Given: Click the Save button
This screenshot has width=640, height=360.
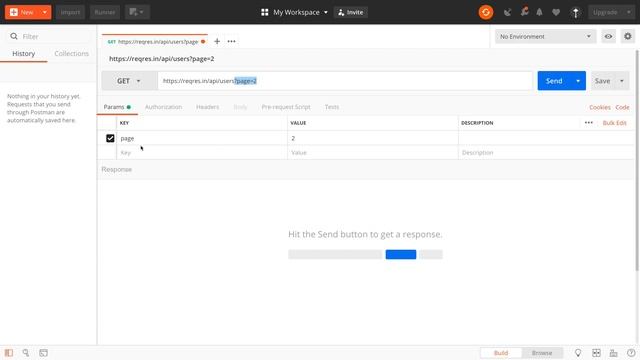Looking at the screenshot, I should (x=602, y=81).
